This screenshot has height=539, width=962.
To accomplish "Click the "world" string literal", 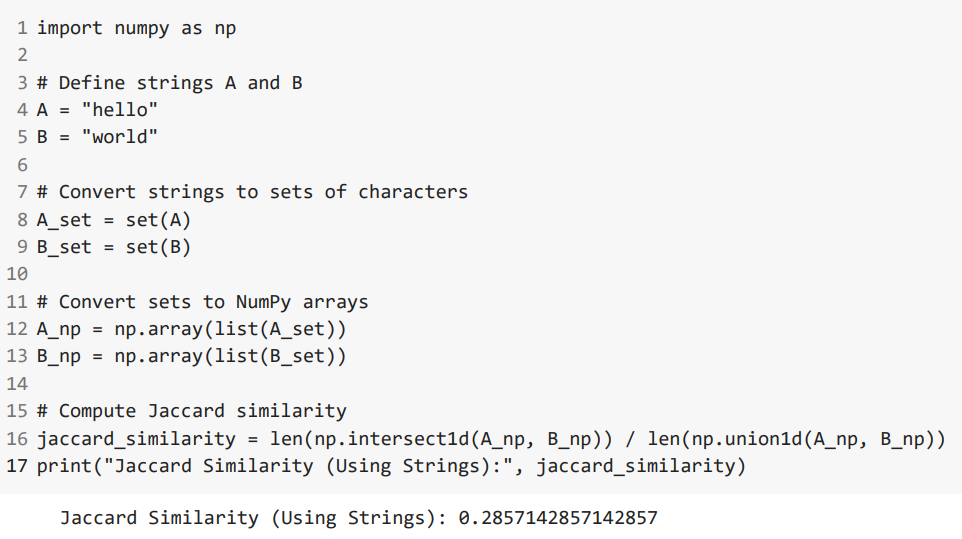I will (119, 137).
